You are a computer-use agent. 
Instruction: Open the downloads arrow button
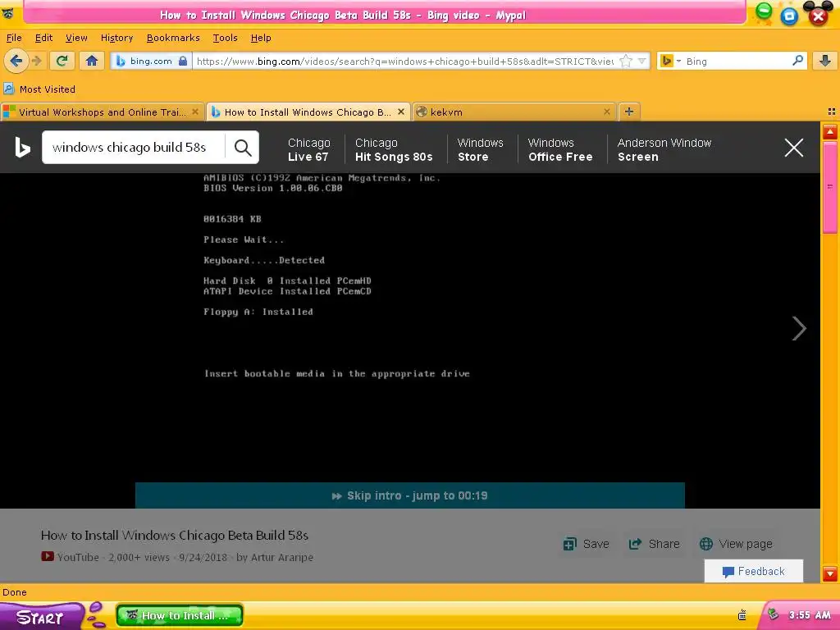point(825,61)
